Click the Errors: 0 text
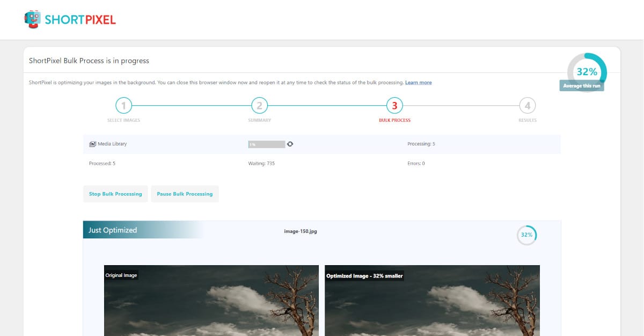The height and width of the screenshot is (336, 644). tap(416, 163)
